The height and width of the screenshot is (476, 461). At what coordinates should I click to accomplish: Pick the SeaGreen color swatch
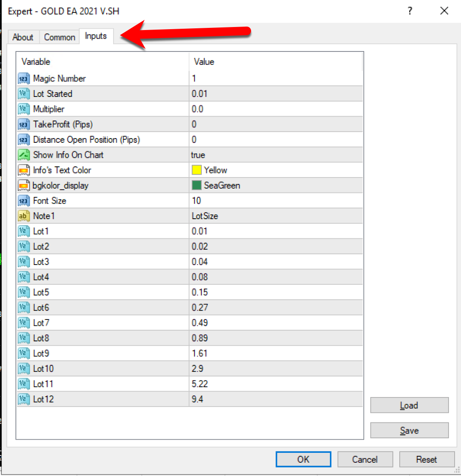pos(197,185)
